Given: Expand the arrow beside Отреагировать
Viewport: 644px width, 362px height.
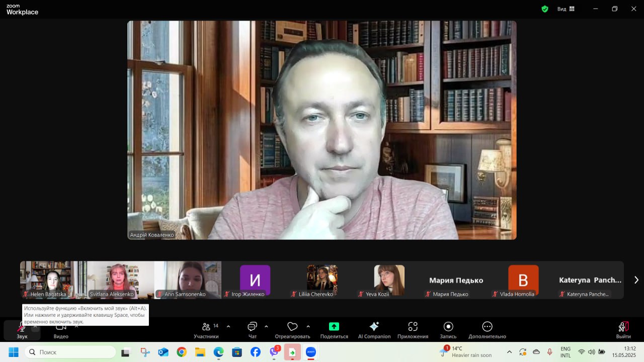Looking at the screenshot, I should pyautogui.click(x=308, y=326).
